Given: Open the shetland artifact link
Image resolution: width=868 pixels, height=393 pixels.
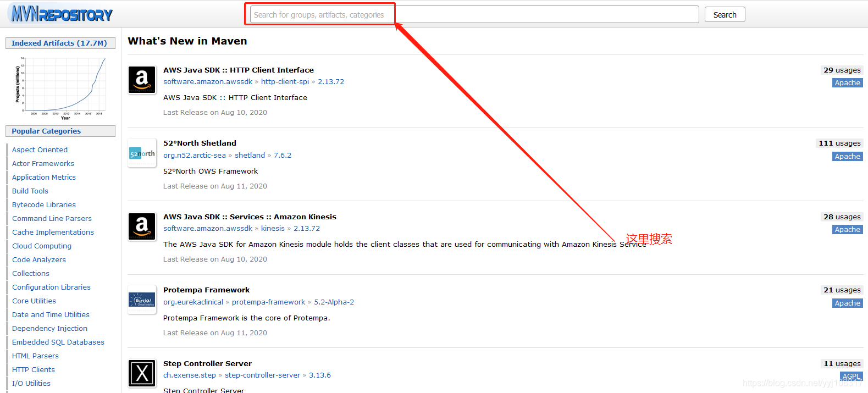Looking at the screenshot, I should pyautogui.click(x=250, y=155).
